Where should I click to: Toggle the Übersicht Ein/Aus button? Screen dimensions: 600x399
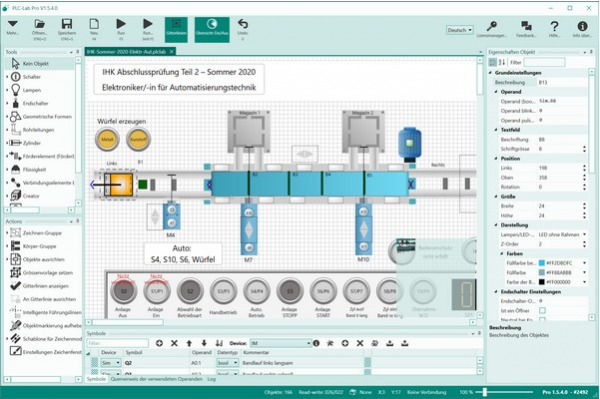212,29
